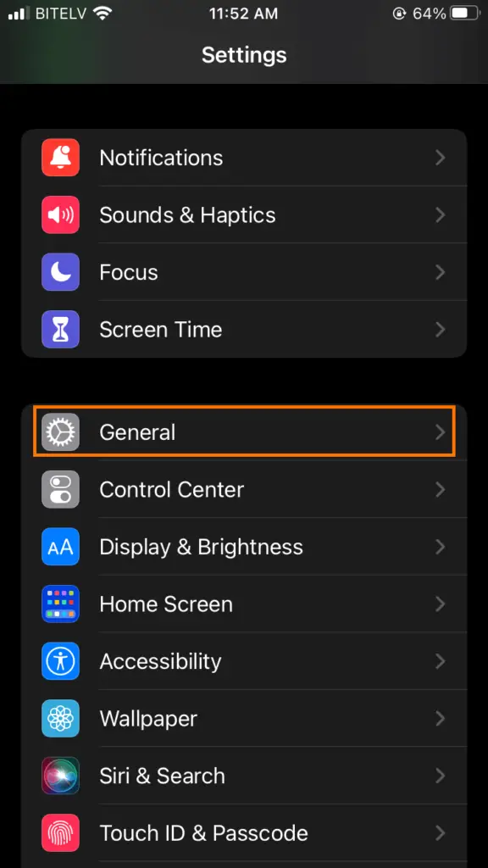Tap the Sounds & Haptics speaker icon

coord(60,214)
